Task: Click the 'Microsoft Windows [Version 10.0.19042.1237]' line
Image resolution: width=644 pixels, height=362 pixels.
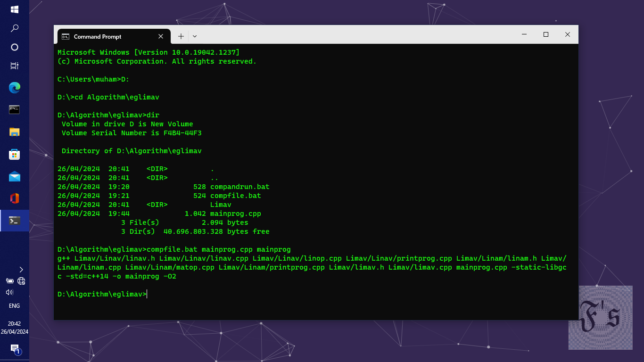Action: pos(149,52)
